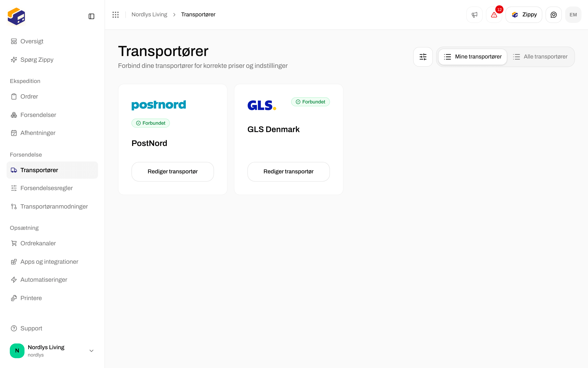Open the alerts warning icon with badge 12
The image size is (588, 368).
point(494,15)
